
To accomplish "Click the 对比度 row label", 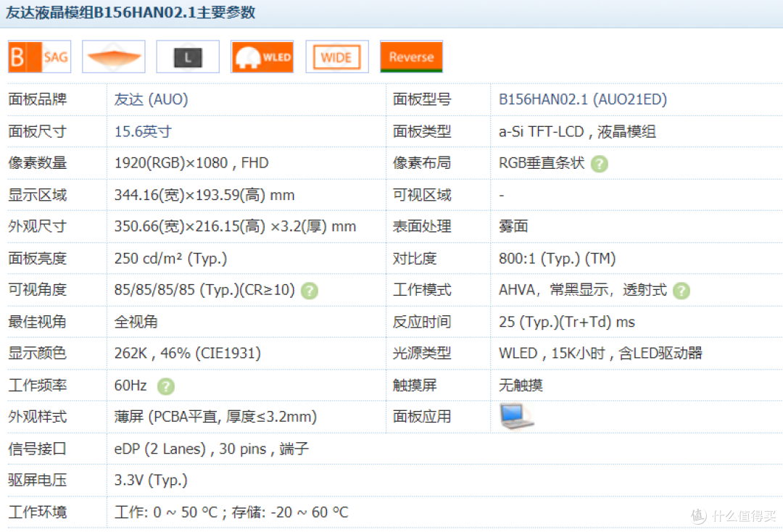I will pyautogui.click(x=415, y=259).
